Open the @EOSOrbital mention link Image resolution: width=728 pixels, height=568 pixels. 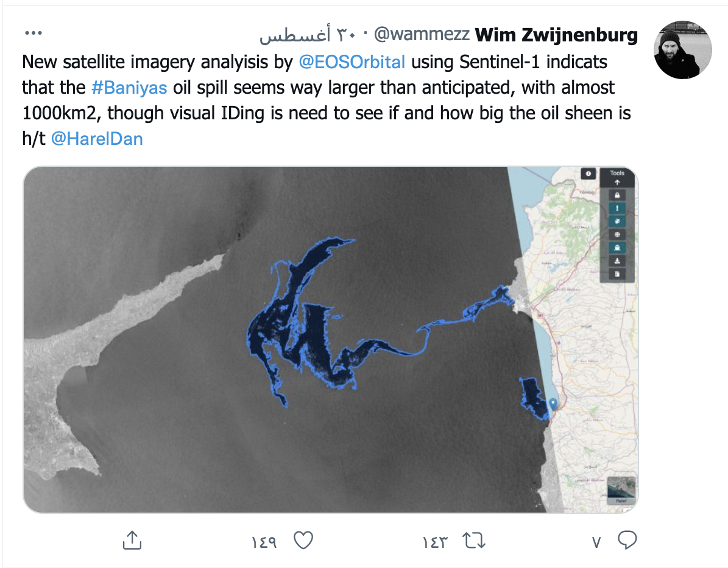(352, 61)
